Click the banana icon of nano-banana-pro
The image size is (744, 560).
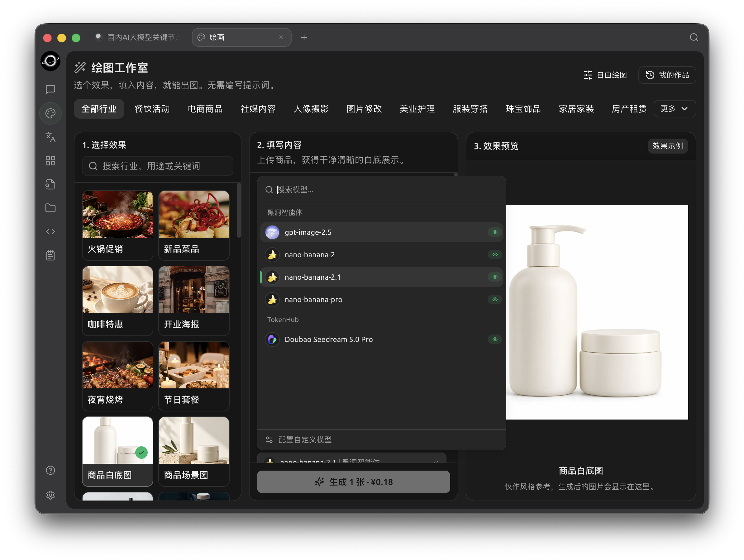click(x=272, y=299)
